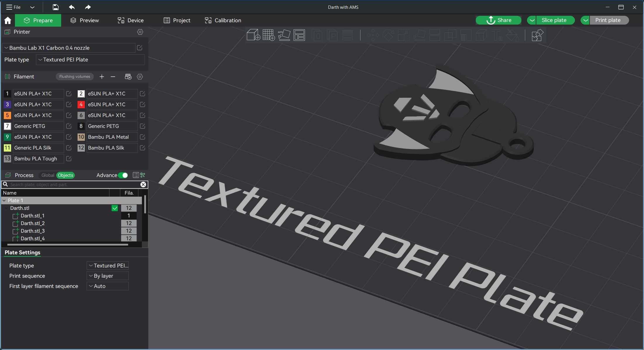Click the Redo arrow
The height and width of the screenshot is (350, 644).
click(x=88, y=7)
